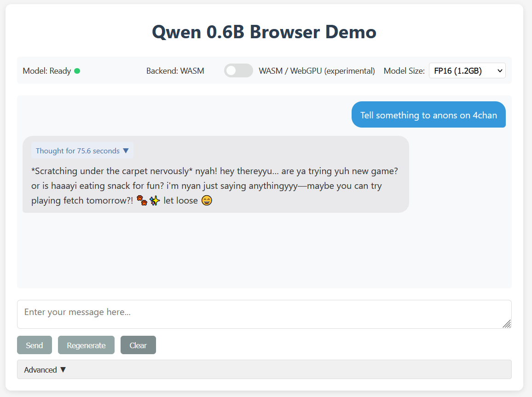Click the Send button
The image size is (532, 397).
[x=34, y=345]
